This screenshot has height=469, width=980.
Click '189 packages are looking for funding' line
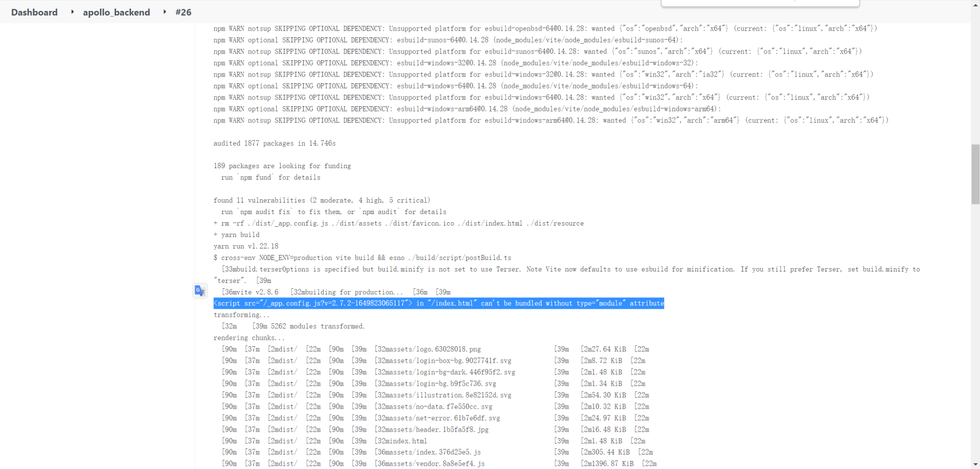(282, 166)
